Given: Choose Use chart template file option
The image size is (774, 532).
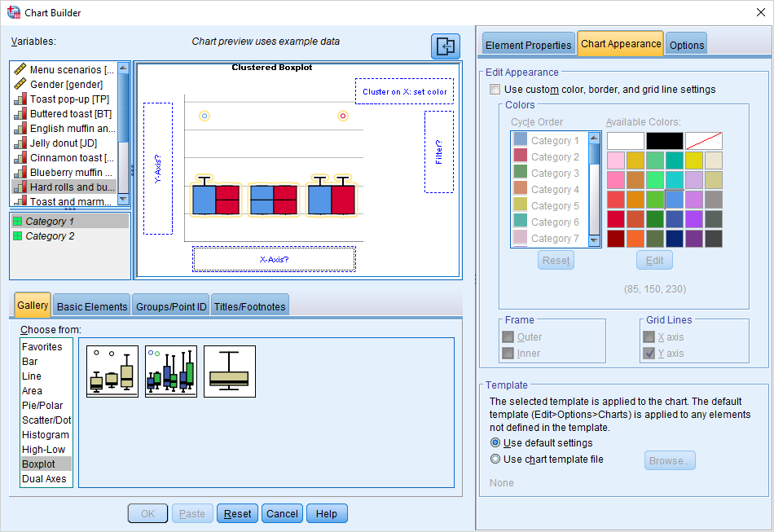Looking at the screenshot, I should pyautogui.click(x=495, y=459).
